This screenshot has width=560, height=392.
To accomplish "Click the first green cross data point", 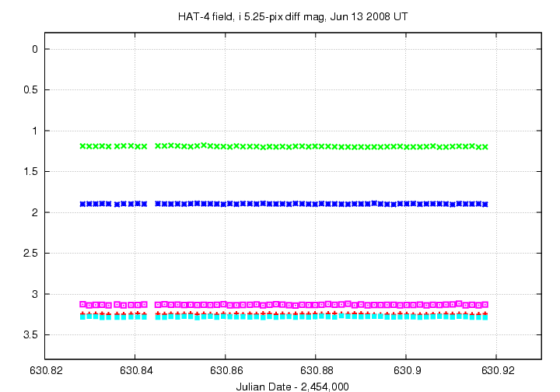I will click(82, 146).
